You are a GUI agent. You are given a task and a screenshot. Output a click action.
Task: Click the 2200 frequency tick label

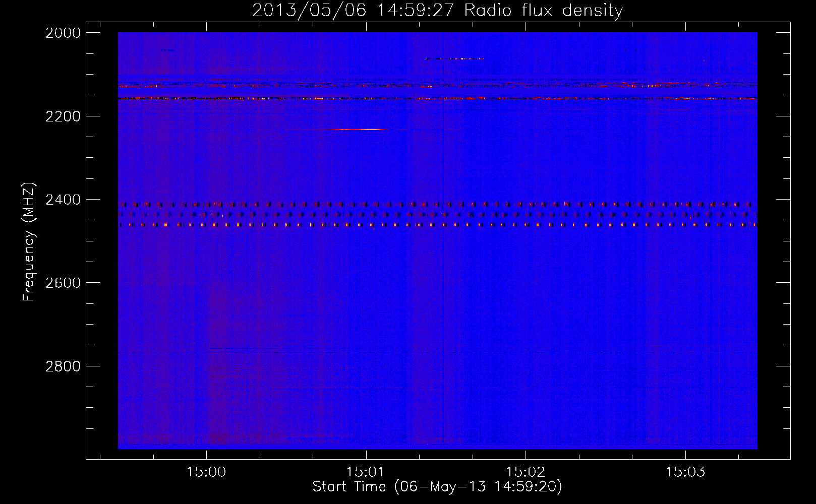(63, 116)
